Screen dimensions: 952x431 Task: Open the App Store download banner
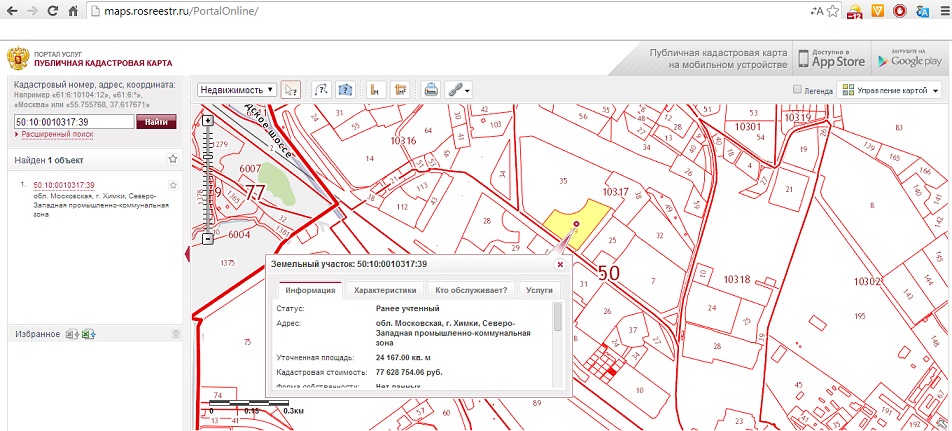point(831,58)
